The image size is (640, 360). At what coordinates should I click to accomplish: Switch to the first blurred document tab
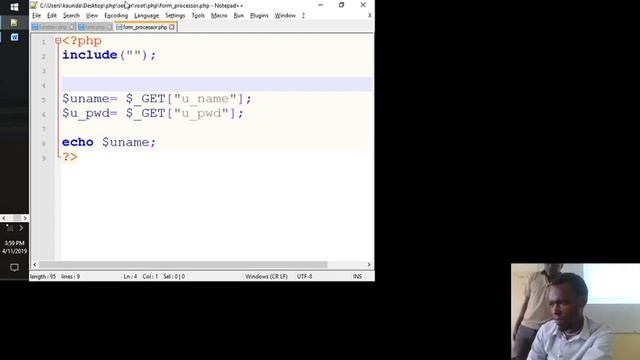[x=53, y=27]
